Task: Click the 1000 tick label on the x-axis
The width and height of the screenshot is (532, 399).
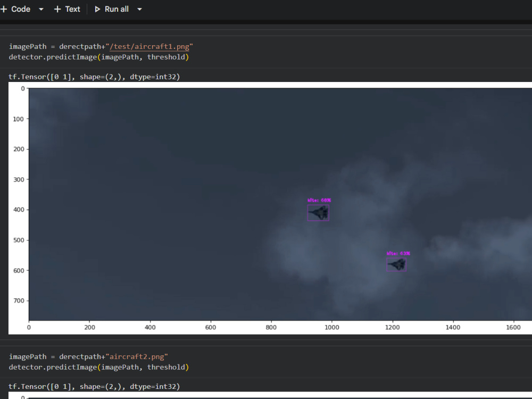Action: click(331, 327)
